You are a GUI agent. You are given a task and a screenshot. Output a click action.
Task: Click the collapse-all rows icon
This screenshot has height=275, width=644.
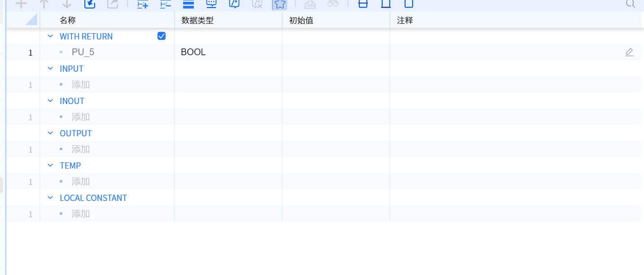tap(166, 4)
